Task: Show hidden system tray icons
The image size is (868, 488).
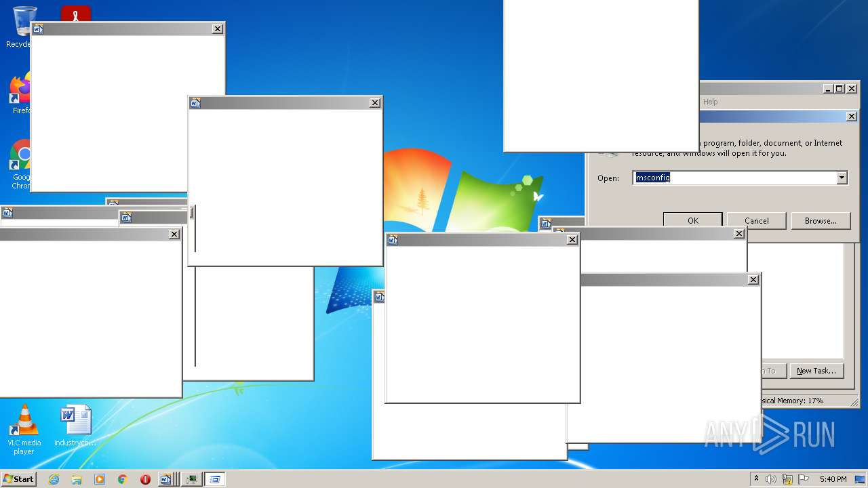Action: tap(756, 479)
